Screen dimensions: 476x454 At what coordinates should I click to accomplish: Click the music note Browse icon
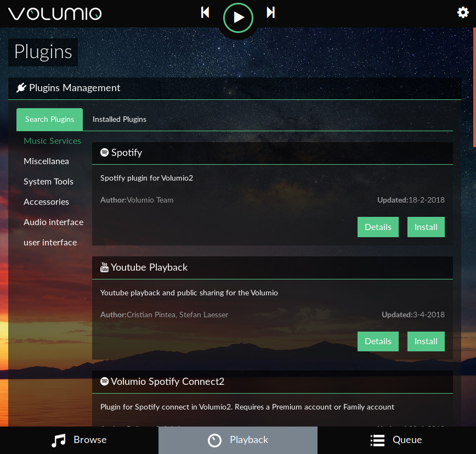pos(59,440)
